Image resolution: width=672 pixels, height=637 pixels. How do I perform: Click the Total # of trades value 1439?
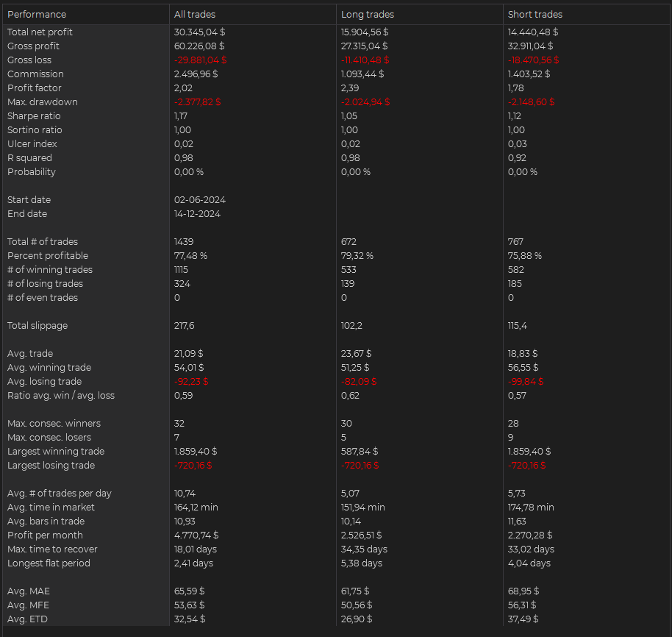tap(185, 241)
